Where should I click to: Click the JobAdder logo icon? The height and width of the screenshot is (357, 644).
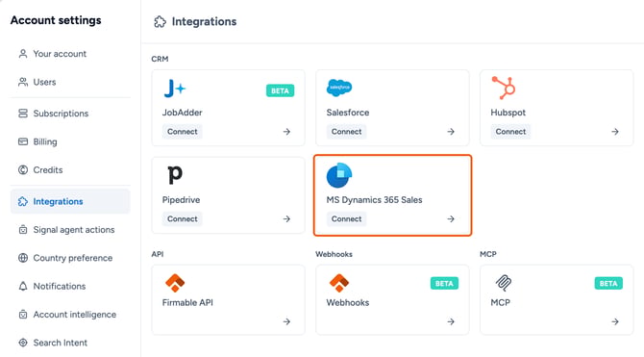pos(175,89)
